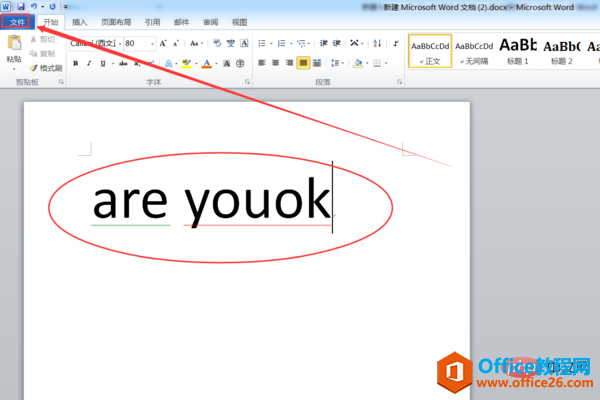
Task: Click the Save icon in quick access toolbar
Action: tap(21, 7)
